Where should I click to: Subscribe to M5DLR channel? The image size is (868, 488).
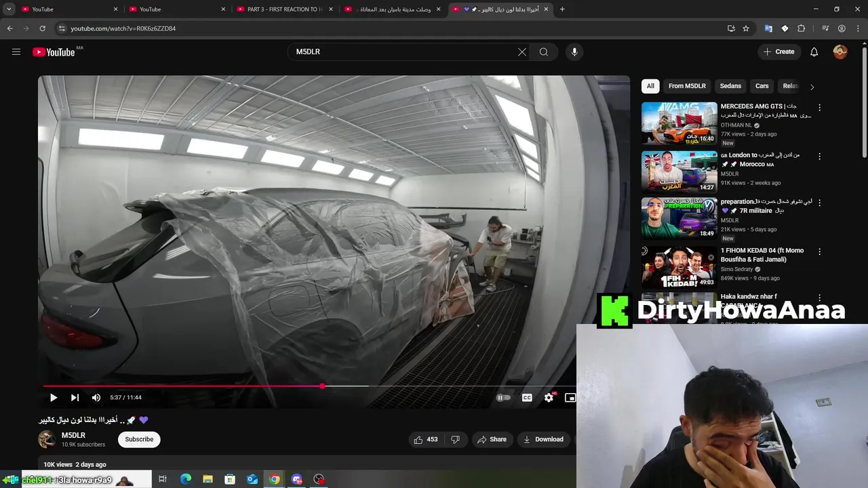139,439
